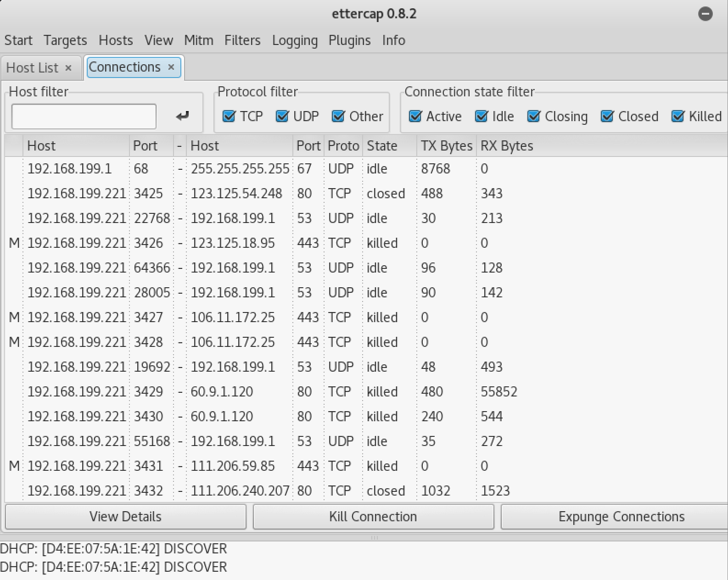This screenshot has height=580, width=728.
Task: Uncheck the Killed connection state filter
Action: [678, 116]
